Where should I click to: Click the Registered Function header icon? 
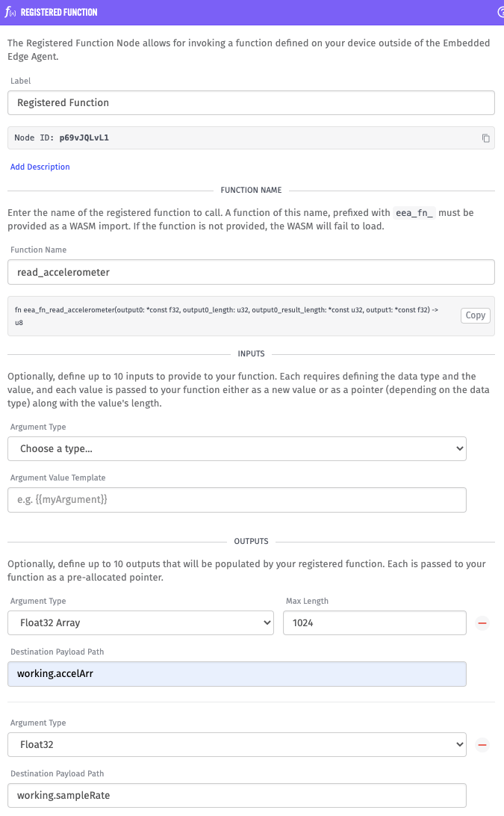click(x=10, y=12)
